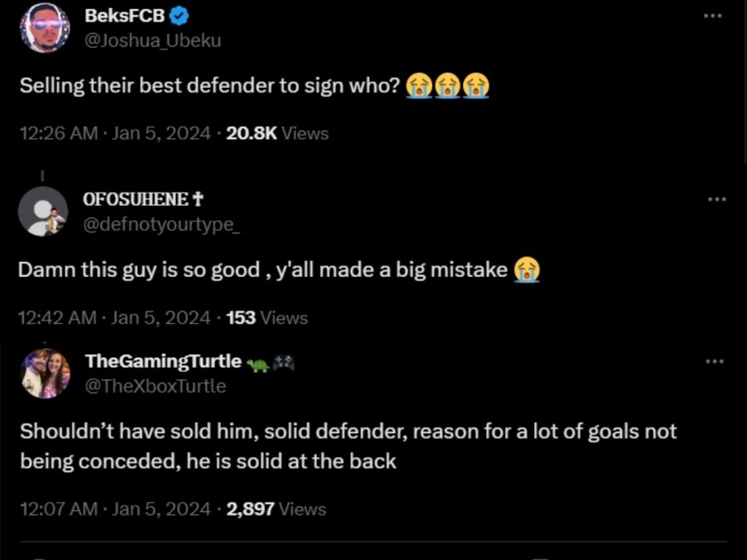Click the BeksFCB display name

[125, 16]
